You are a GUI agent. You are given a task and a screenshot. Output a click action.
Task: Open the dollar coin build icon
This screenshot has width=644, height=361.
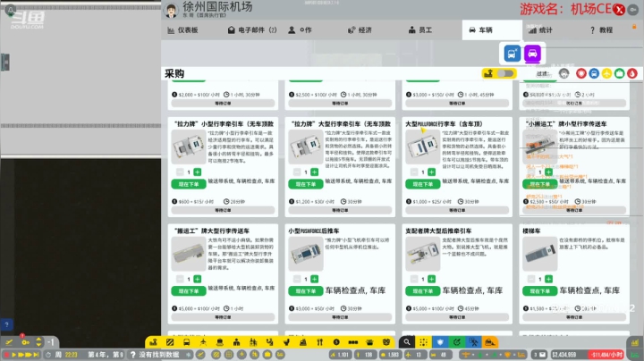click(336, 342)
